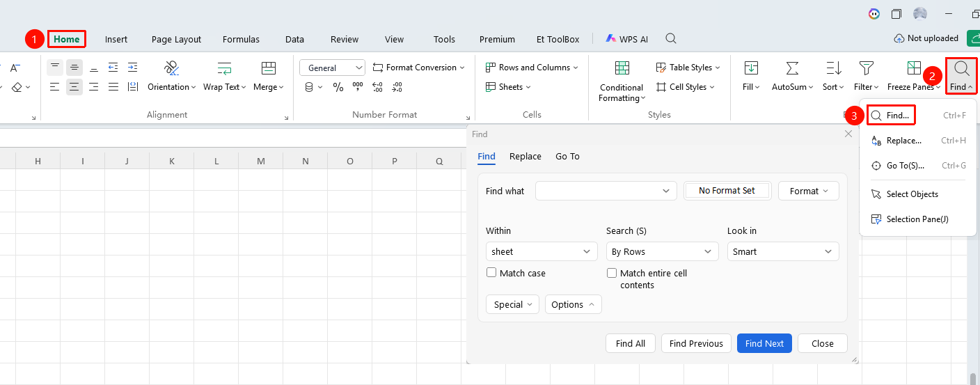Viewport: 980px width, 385px height.
Task: Expand the Find what history dropdown
Action: click(x=666, y=191)
